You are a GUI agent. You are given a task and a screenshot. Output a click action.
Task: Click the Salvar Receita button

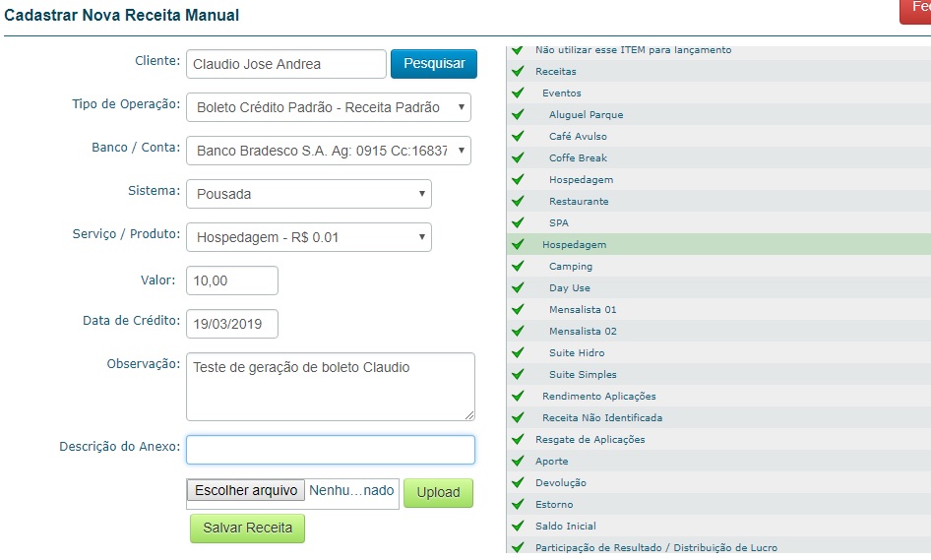[x=247, y=529]
